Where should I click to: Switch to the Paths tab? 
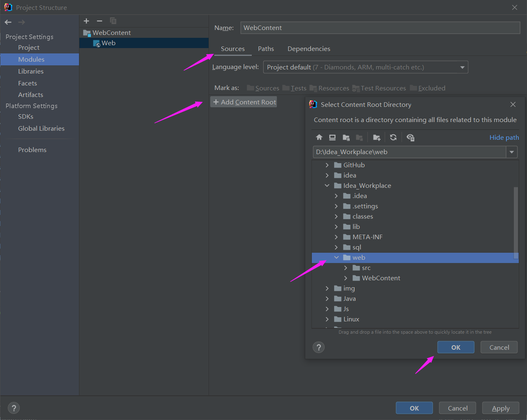[266, 49]
